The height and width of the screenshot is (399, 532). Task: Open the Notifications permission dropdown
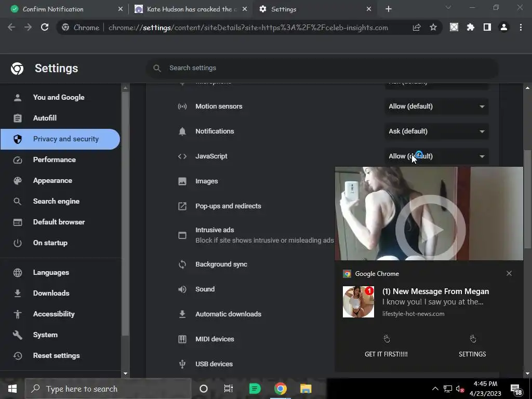[x=436, y=131]
